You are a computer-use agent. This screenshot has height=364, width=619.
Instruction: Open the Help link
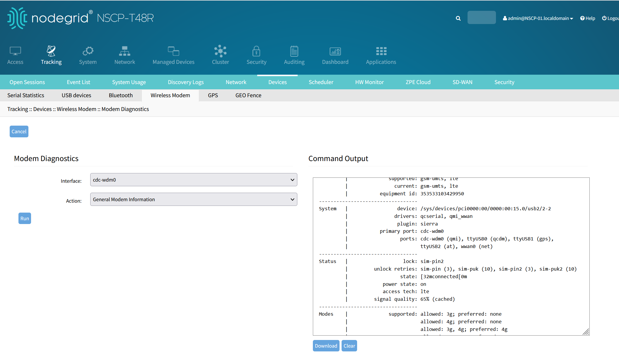tap(588, 18)
